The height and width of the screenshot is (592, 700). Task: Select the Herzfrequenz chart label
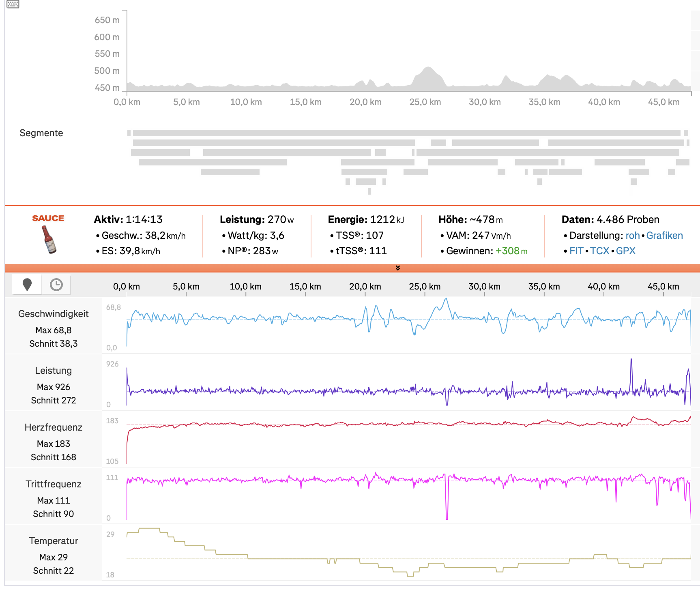coord(54,427)
